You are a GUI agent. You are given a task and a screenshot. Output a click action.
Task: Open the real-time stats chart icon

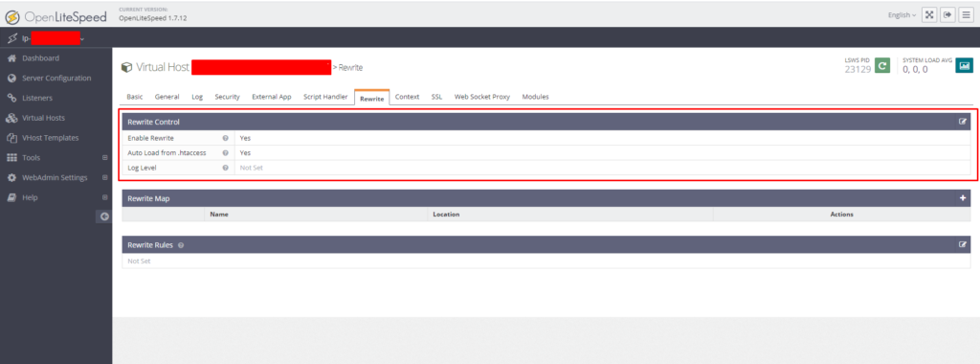pyautogui.click(x=964, y=65)
